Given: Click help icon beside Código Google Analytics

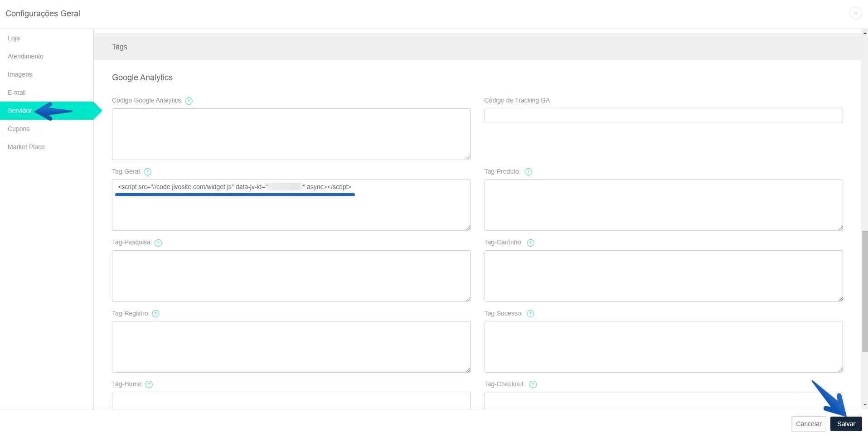Looking at the screenshot, I should click(x=189, y=101).
